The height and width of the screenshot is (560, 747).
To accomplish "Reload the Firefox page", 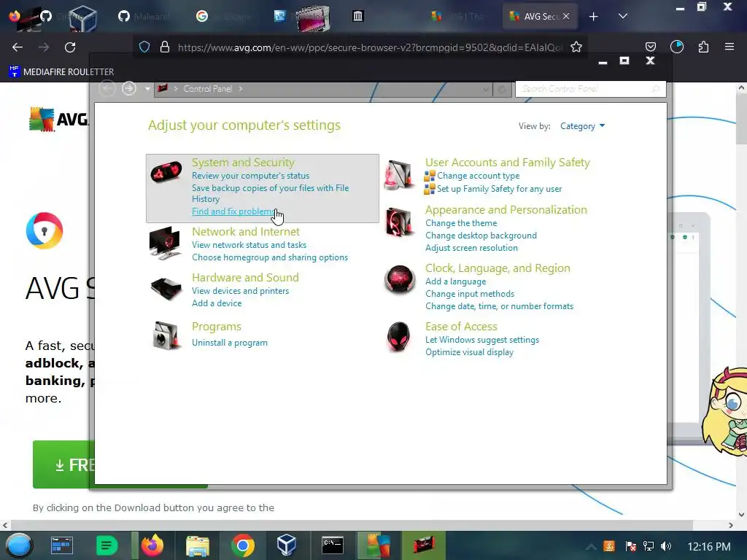I will click(70, 47).
